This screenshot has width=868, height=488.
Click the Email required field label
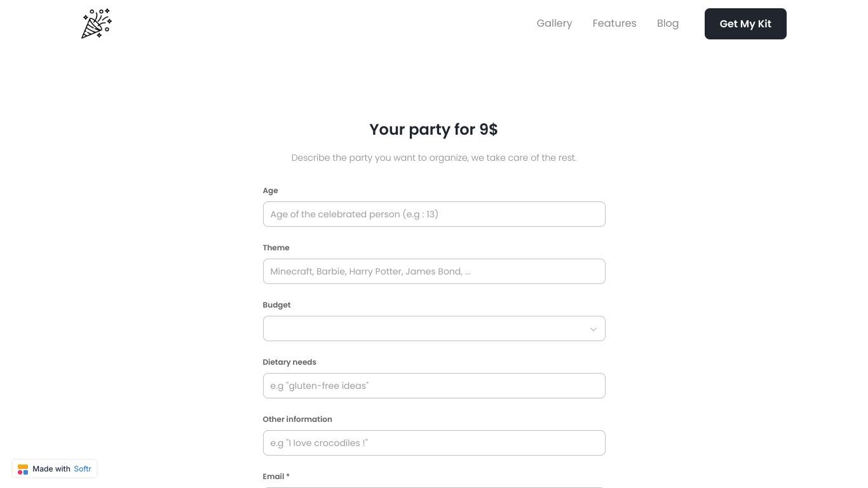276,477
